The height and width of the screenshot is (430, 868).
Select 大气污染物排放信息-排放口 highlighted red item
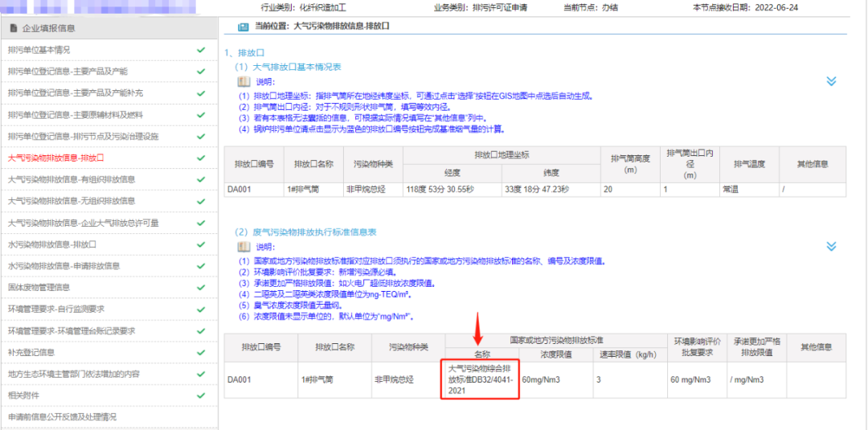pyautogui.click(x=56, y=158)
